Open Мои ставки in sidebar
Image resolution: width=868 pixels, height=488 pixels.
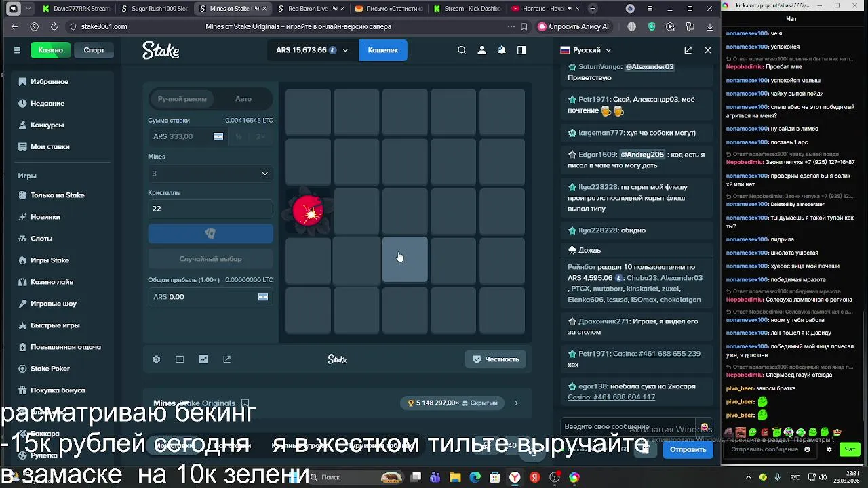click(x=50, y=146)
